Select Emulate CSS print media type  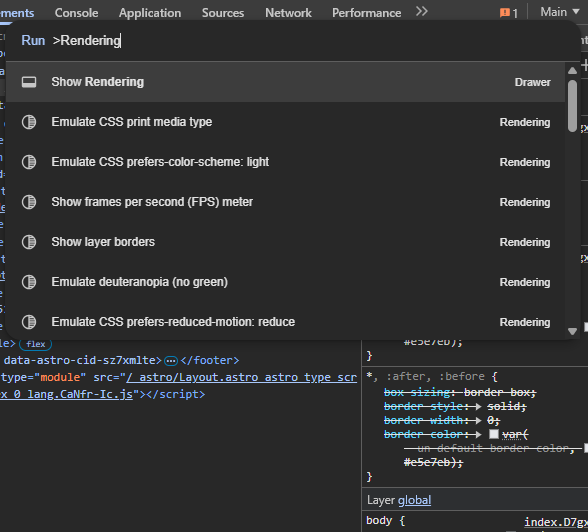[286, 122]
